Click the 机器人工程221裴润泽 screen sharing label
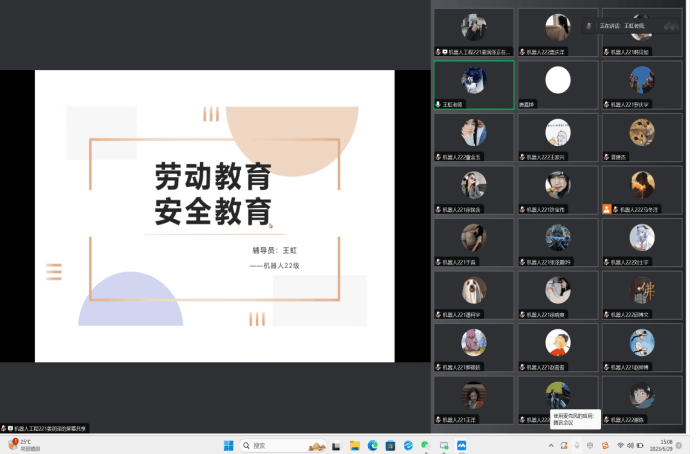Screen dimensions: 698x454 pyautogui.click(x=46, y=428)
